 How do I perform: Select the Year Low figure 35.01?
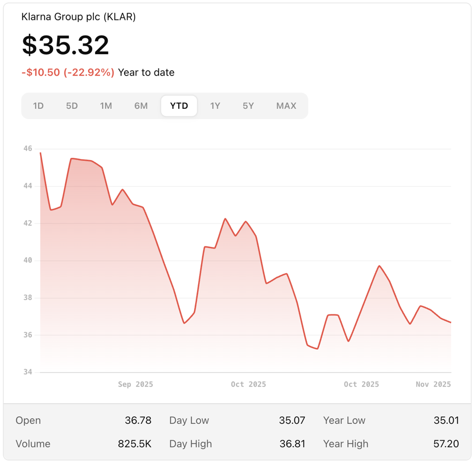click(446, 420)
